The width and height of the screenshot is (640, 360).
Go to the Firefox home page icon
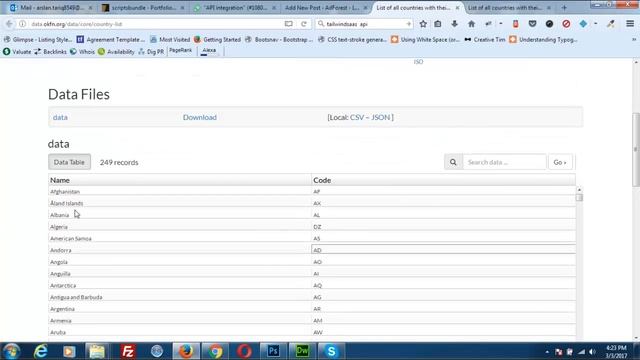[471, 24]
